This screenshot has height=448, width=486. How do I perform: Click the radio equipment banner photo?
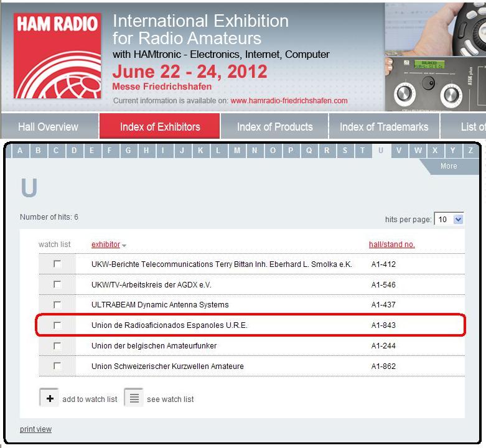[435, 57]
